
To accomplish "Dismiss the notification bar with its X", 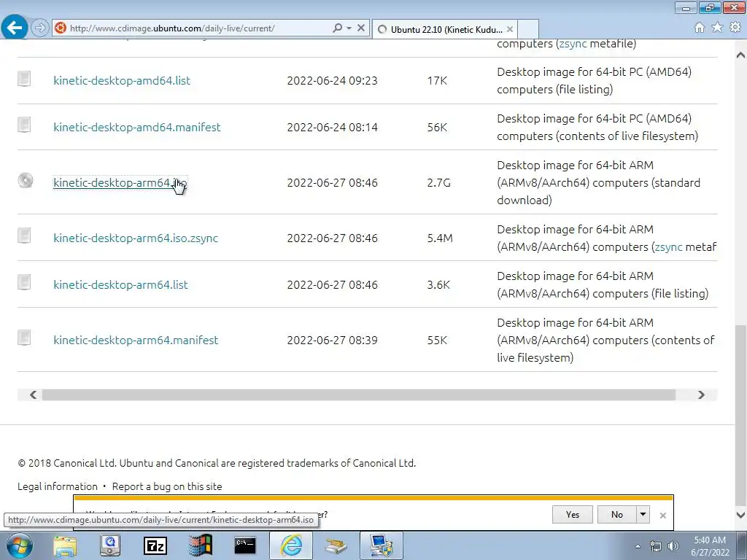I will (x=662, y=516).
